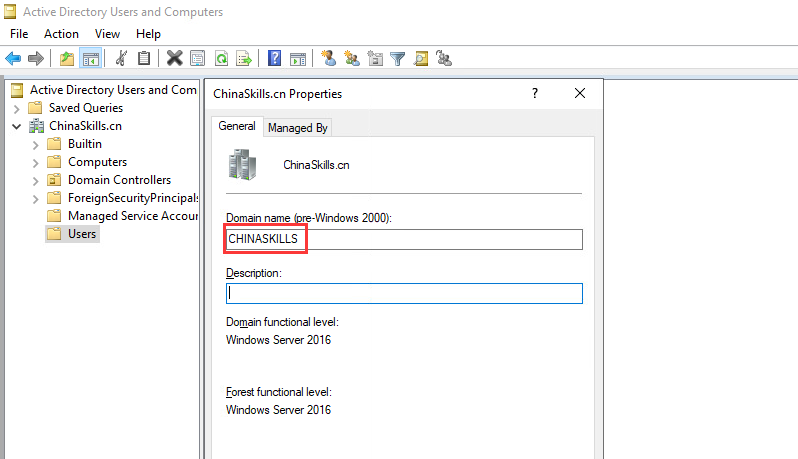Select the Builtin tree item
This screenshot has width=798, height=459.
coord(85,144)
